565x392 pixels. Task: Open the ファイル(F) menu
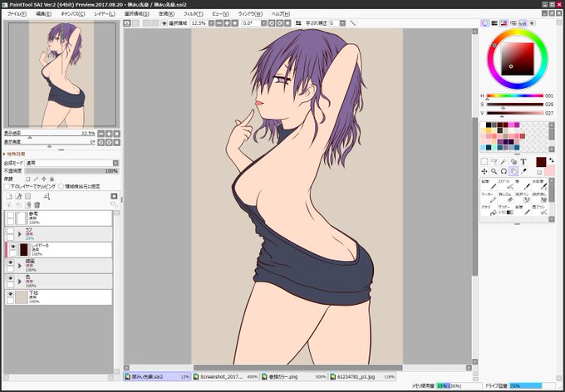click(17, 13)
